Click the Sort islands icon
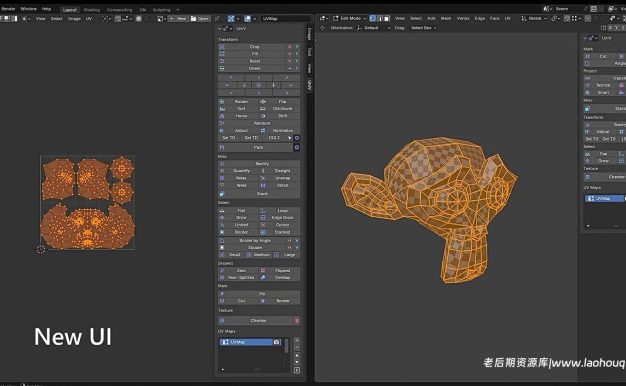The height and width of the screenshot is (386, 626). (222, 109)
